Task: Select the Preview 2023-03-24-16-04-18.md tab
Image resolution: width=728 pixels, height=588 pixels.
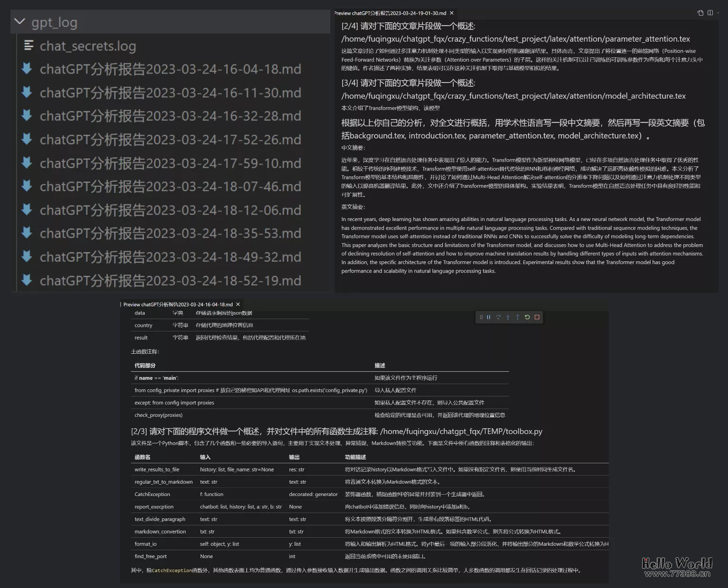Action: tap(178, 304)
